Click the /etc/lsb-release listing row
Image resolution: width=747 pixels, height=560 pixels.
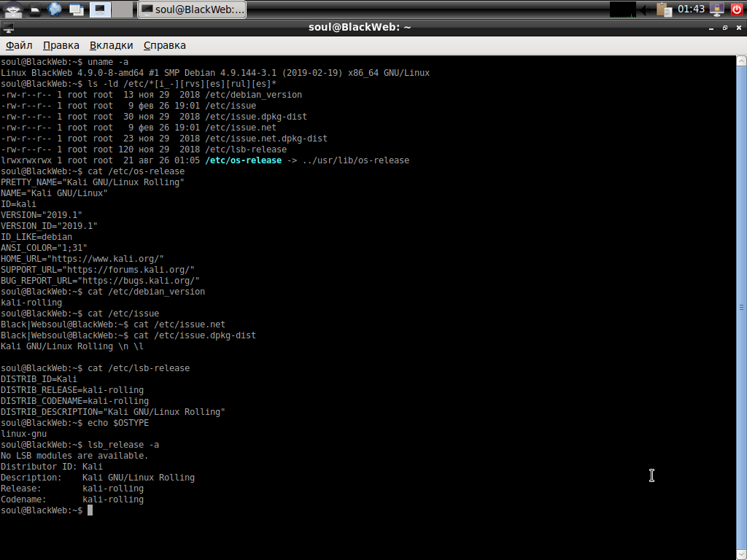pyautogui.click(x=144, y=149)
